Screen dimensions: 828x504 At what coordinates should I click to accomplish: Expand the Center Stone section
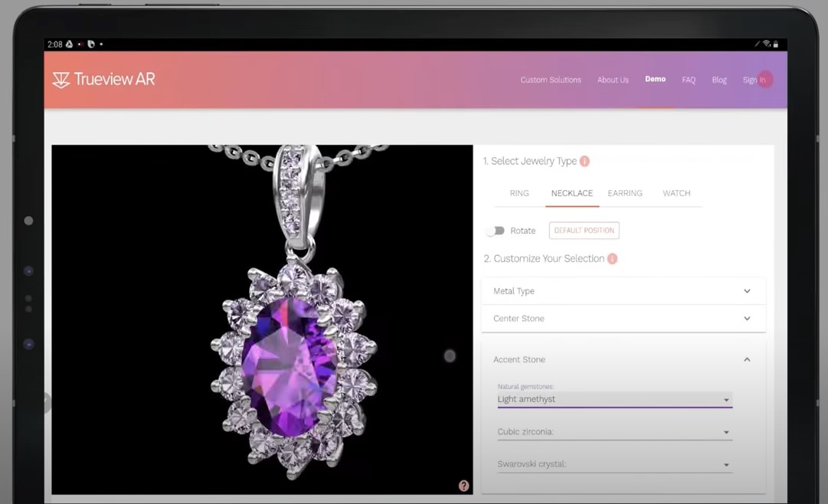point(623,319)
